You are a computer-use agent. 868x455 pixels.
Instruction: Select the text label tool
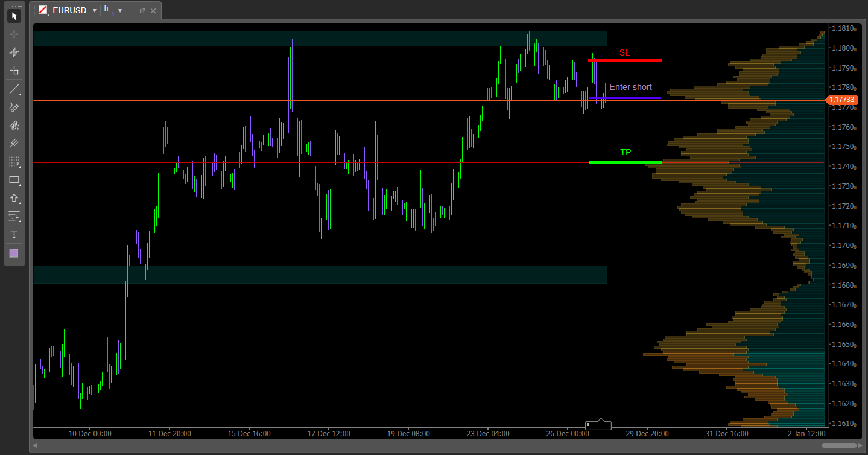(x=14, y=234)
